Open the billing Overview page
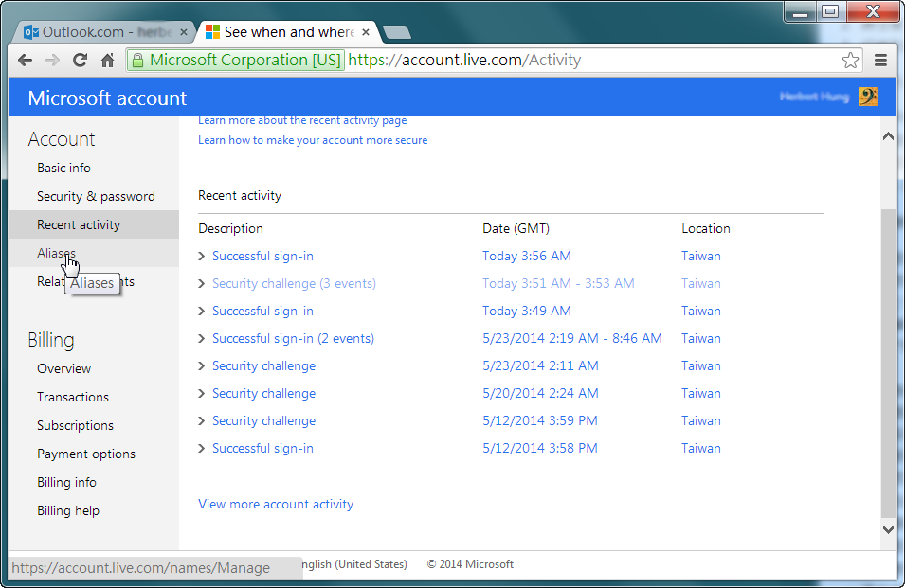This screenshot has width=905, height=588. [64, 368]
